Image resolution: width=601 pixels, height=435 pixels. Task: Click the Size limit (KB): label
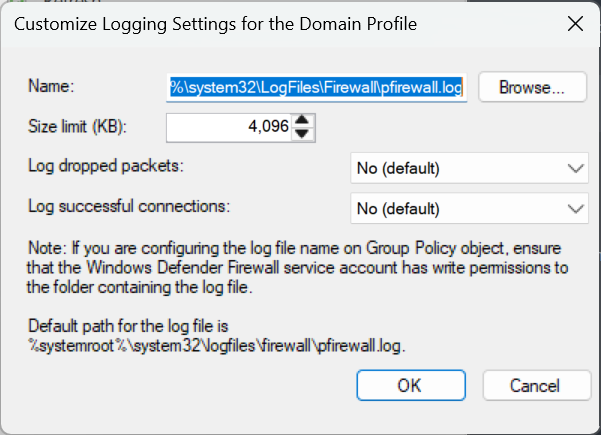tap(77, 126)
